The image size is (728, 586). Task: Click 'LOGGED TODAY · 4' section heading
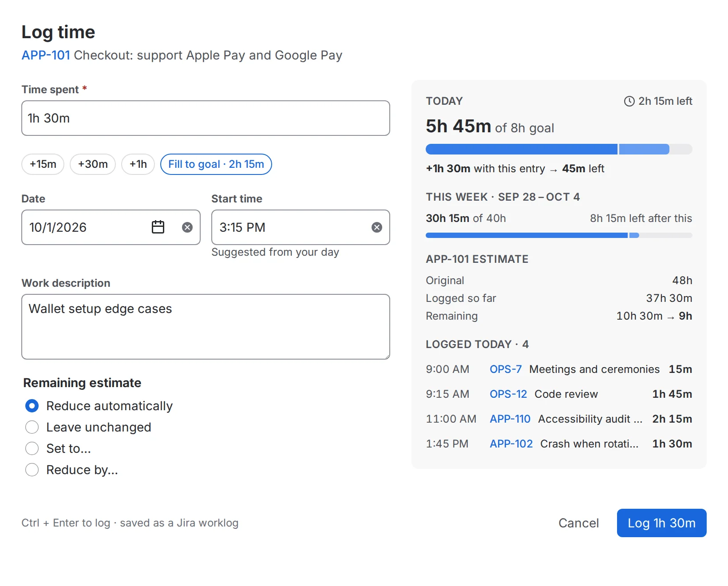click(477, 344)
